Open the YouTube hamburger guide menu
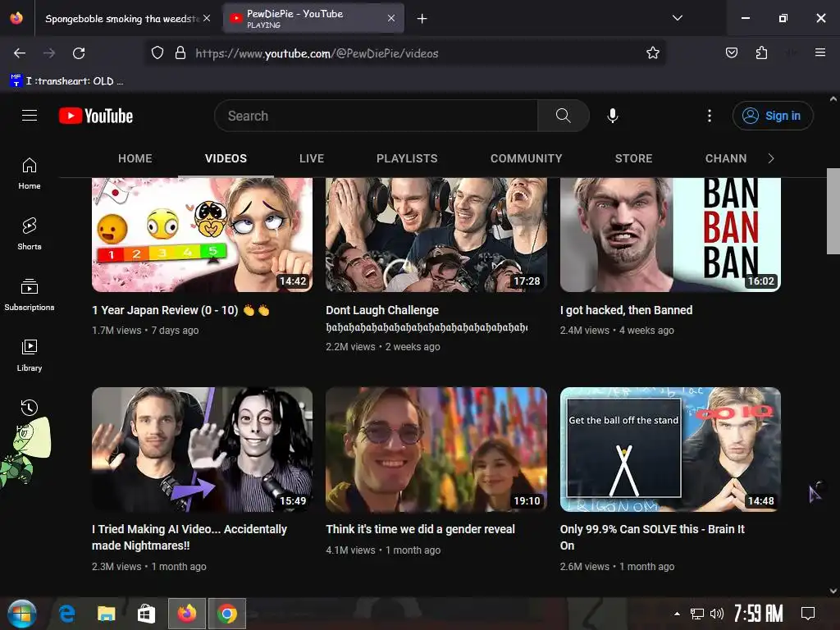 (x=30, y=115)
